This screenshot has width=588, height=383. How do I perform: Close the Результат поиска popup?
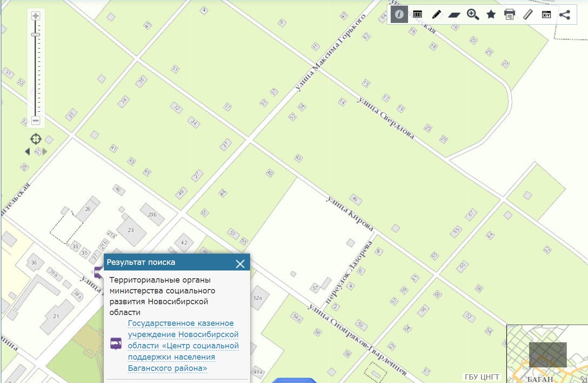coord(240,264)
